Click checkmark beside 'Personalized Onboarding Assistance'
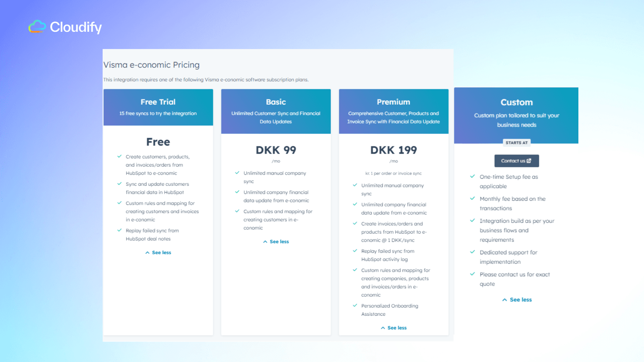The height and width of the screenshot is (362, 644). click(x=355, y=306)
